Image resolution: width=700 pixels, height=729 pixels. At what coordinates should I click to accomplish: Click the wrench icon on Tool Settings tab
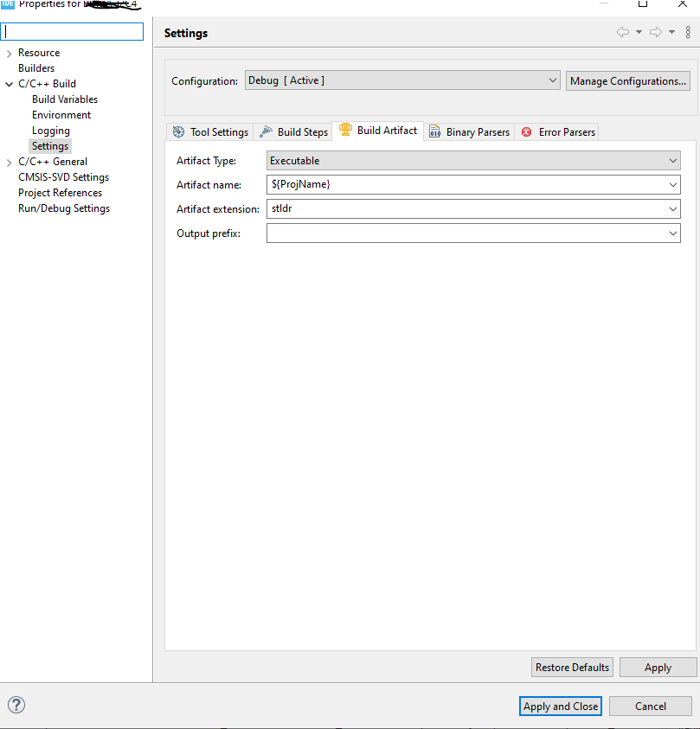coord(180,131)
